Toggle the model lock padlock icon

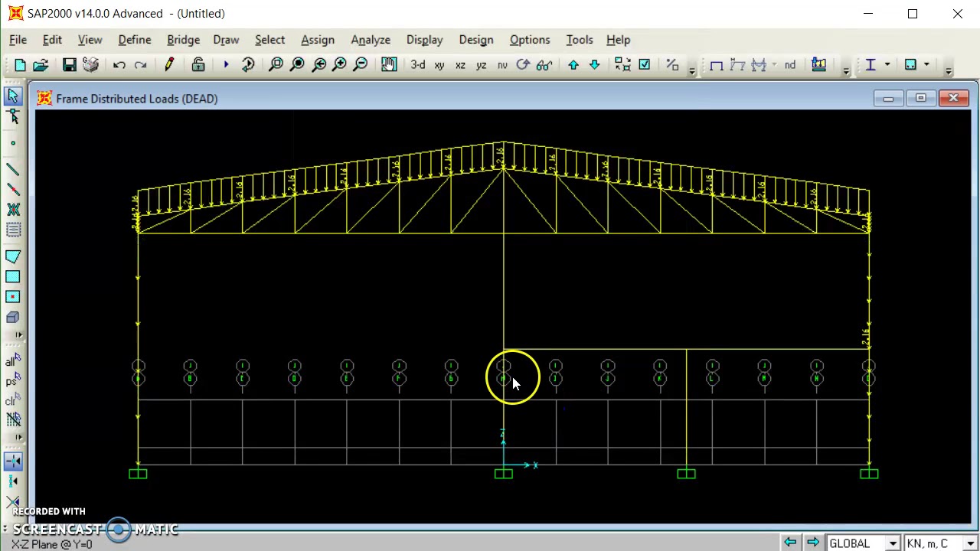(198, 65)
